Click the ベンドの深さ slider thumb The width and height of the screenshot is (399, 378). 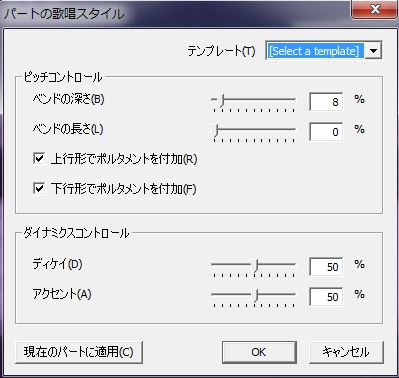221,100
